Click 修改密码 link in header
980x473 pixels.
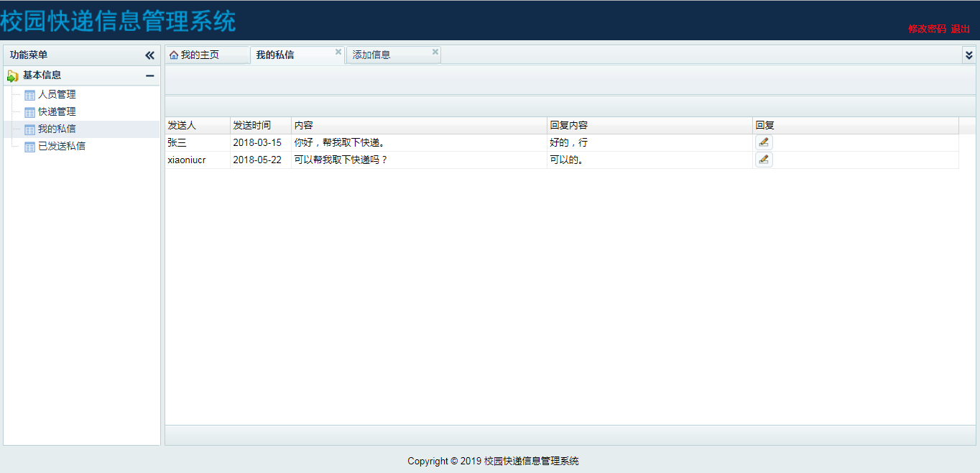point(928,29)
